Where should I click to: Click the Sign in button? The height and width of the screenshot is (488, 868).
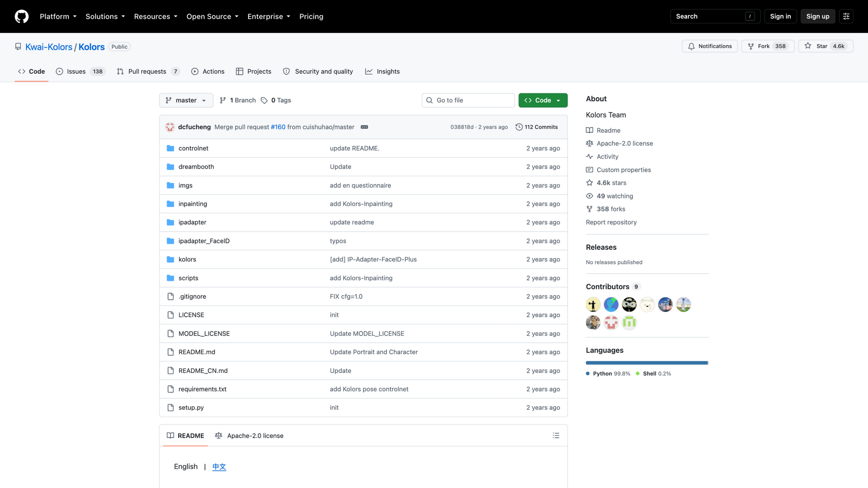[x=780, y=16]
